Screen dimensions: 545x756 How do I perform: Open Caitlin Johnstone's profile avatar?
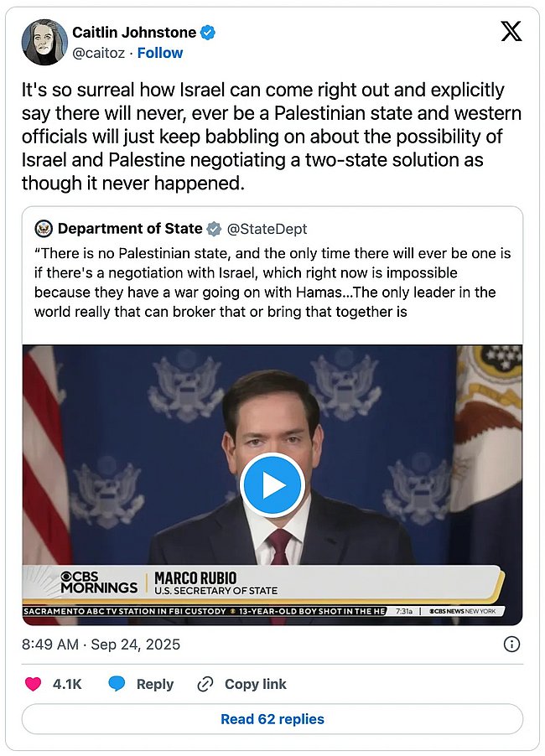[44, 42]
